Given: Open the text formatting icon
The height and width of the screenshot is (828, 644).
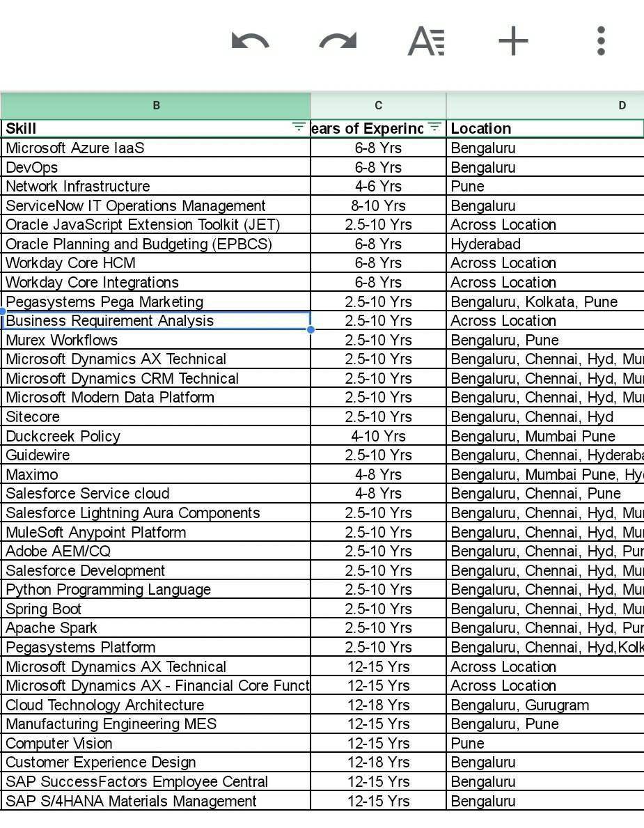Looking at the screenshot, I should coord(426,40).
